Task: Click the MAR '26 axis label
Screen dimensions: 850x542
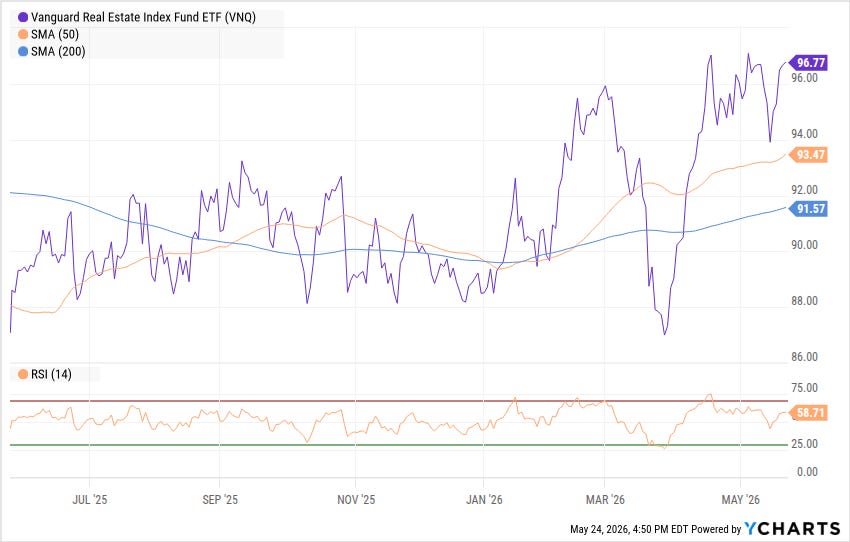Action: [605, 500]
